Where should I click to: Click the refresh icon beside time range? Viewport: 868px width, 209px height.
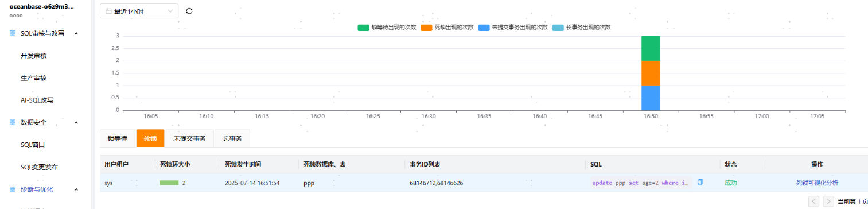189,11
